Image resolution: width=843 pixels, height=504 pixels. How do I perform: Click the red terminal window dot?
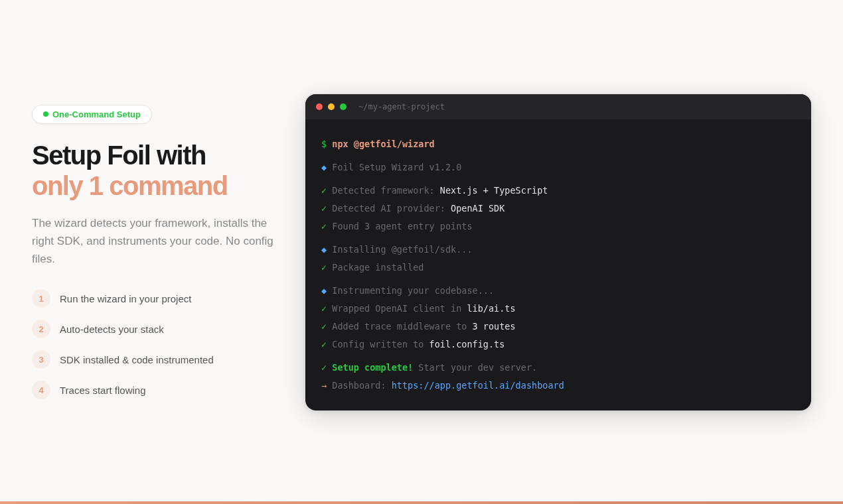pos(319,107)
